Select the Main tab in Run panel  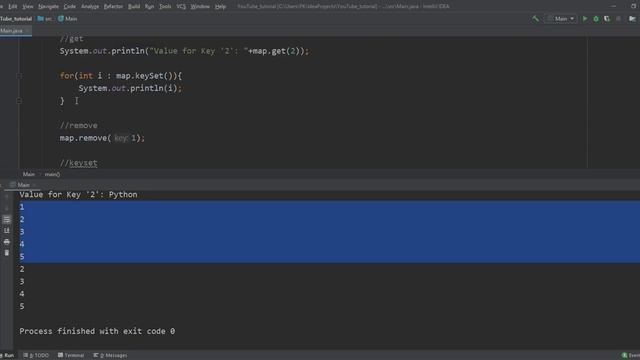coord(23,185)
